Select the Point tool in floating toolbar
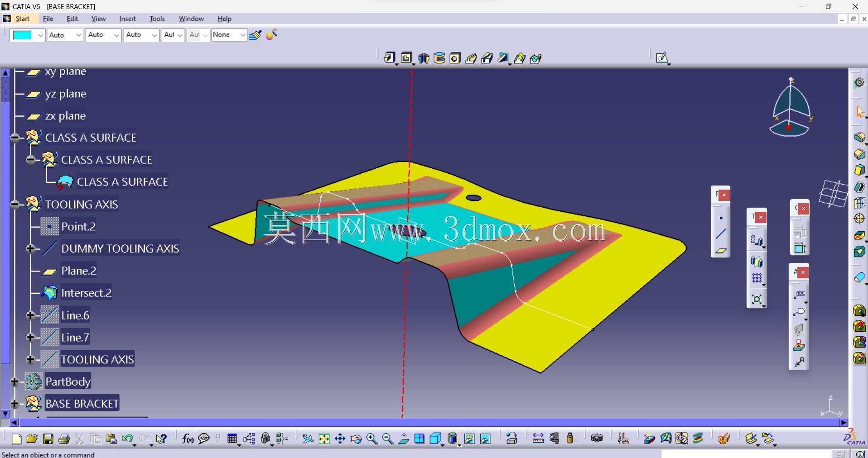This screenshot has height=458, width=868. pyautogui.click(x=721, y=218)
